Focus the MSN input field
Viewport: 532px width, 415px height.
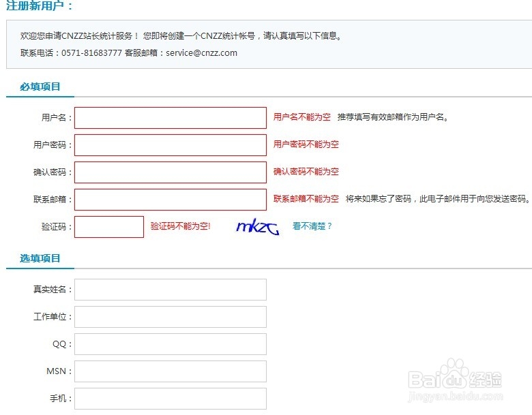(x=171, y=371)
